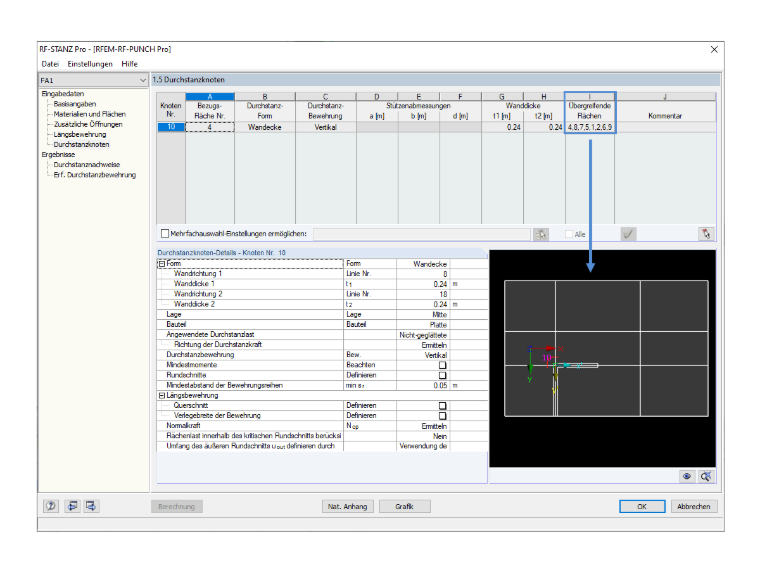760x570 pixels.
Task: Select the node 10 row header
Action: click(x=171, y=127)
